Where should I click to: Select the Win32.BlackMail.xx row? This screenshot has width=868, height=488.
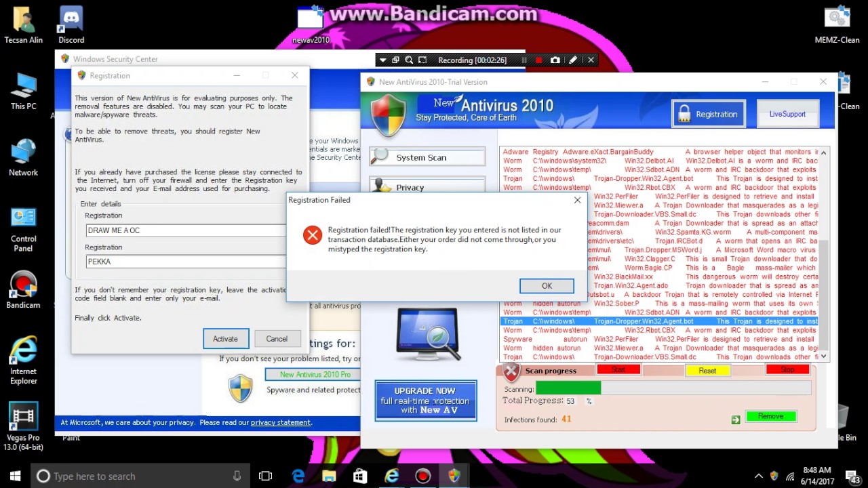pos(703,277)
